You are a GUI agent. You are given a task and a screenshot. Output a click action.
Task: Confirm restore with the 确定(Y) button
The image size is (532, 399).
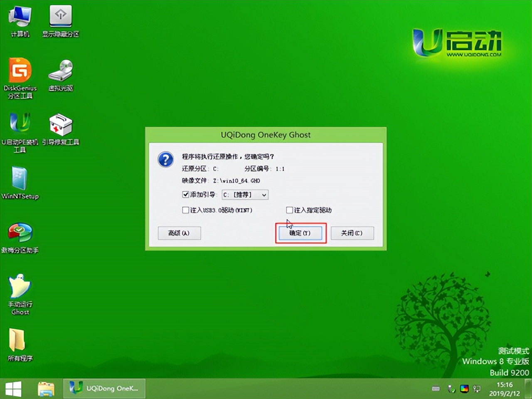(x=300, y=233)
